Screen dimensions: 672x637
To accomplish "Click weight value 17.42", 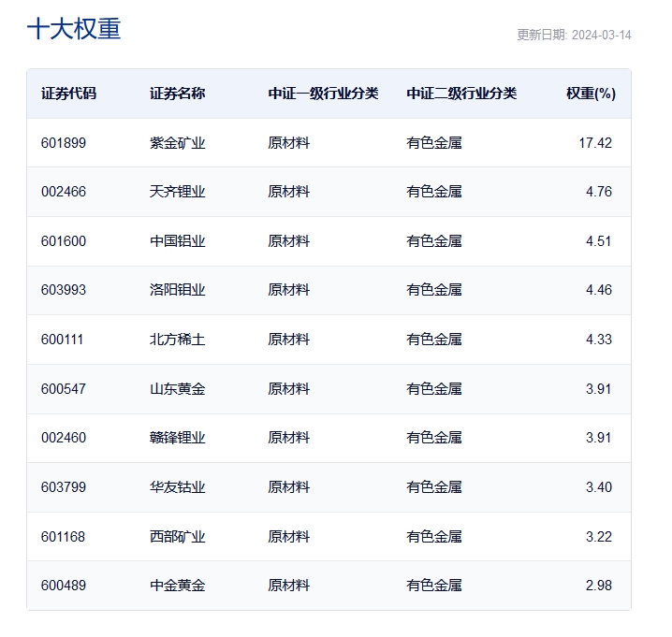I will 595,143.
